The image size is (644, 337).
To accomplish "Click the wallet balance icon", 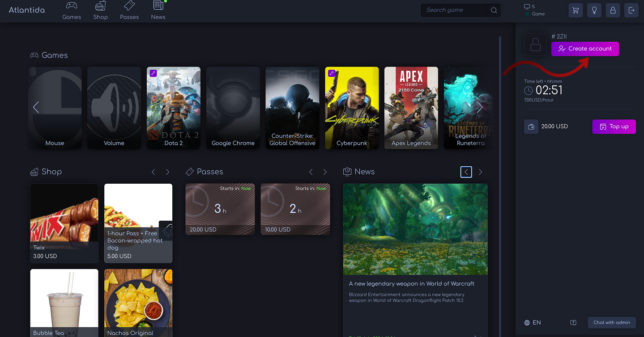I will coord(531,126).
